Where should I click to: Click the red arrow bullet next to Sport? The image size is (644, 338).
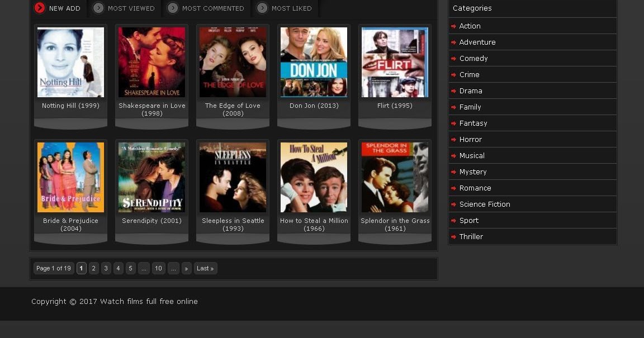click(x=453, y=221)
